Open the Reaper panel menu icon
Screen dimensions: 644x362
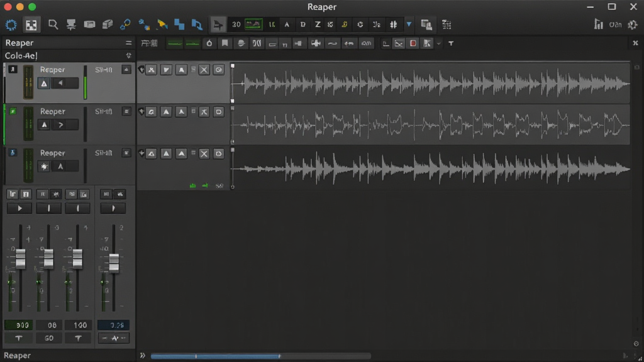(x=128, y=43)
